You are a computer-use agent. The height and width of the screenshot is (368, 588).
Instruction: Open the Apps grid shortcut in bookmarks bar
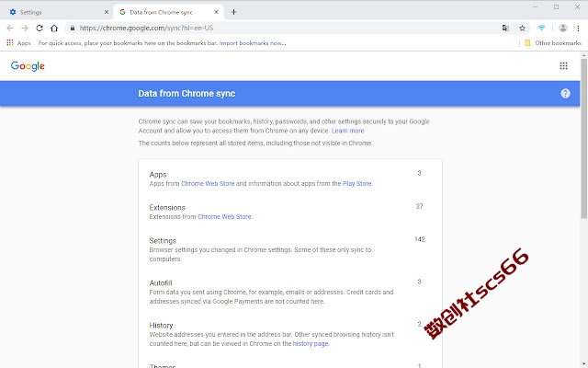pos(18,43)
